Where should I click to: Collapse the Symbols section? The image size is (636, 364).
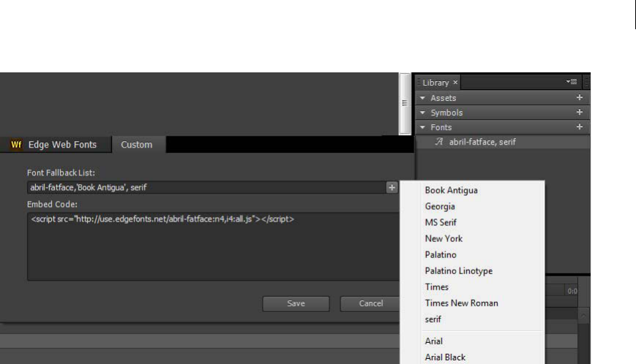click(x=422, y=113)
